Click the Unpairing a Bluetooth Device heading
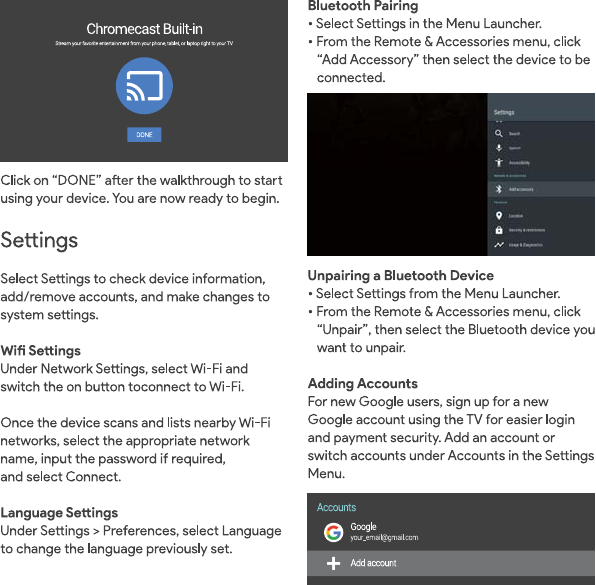The width and height of the screenshot is (596, 585). click(401, 275)
